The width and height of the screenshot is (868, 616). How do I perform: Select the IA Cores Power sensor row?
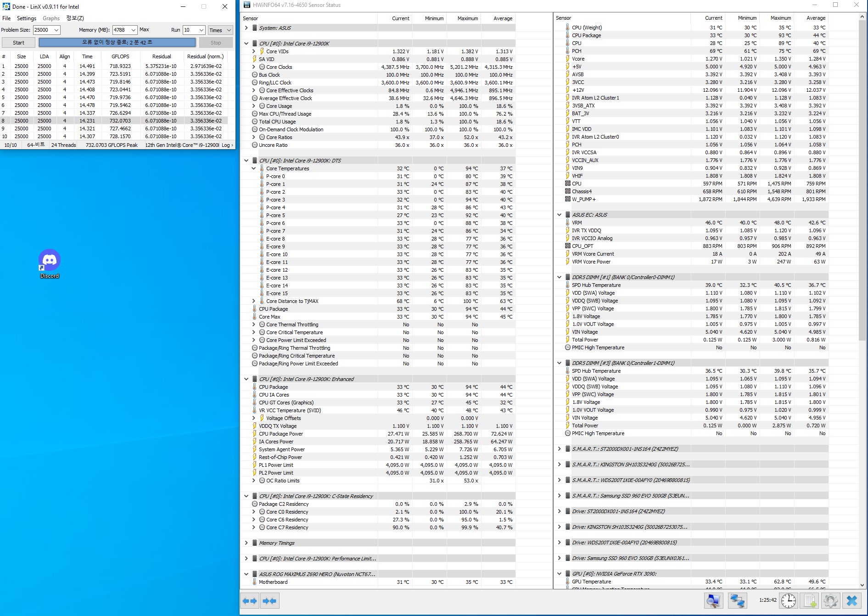pyautogui.click(x=377, y=442)
